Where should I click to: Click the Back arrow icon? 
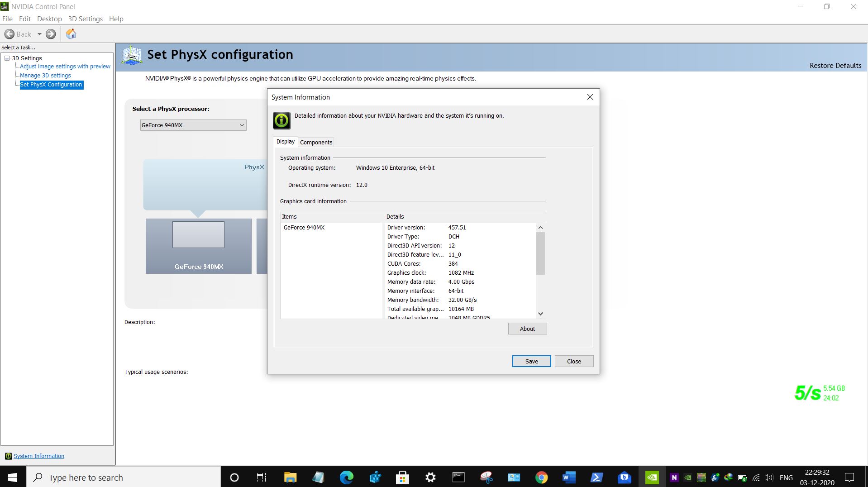tap(10, 34)
